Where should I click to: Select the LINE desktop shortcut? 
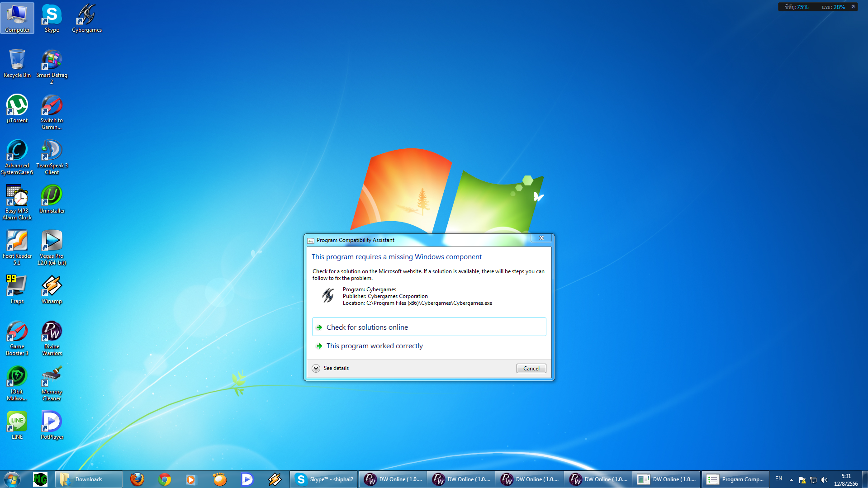pyautogui.click(x=17, y=425)
